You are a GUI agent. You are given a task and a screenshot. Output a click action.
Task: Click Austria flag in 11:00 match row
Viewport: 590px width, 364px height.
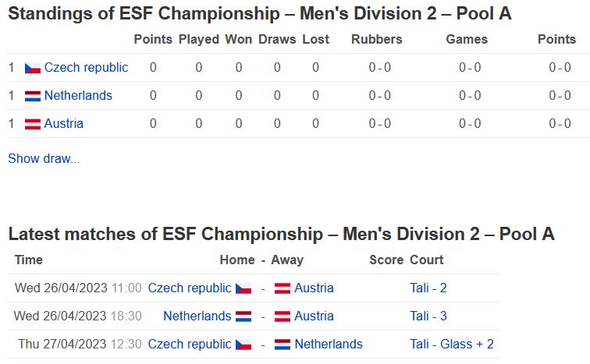pyautogui.click(x=283, y=288)
